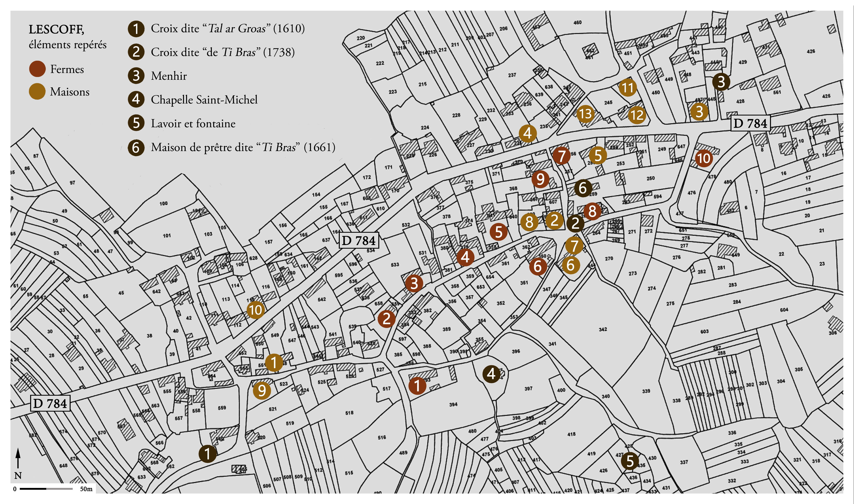This screenshot has height=504, width=854.
Task: Select red farm marker 1 near parcel 394
Action: 417,386
